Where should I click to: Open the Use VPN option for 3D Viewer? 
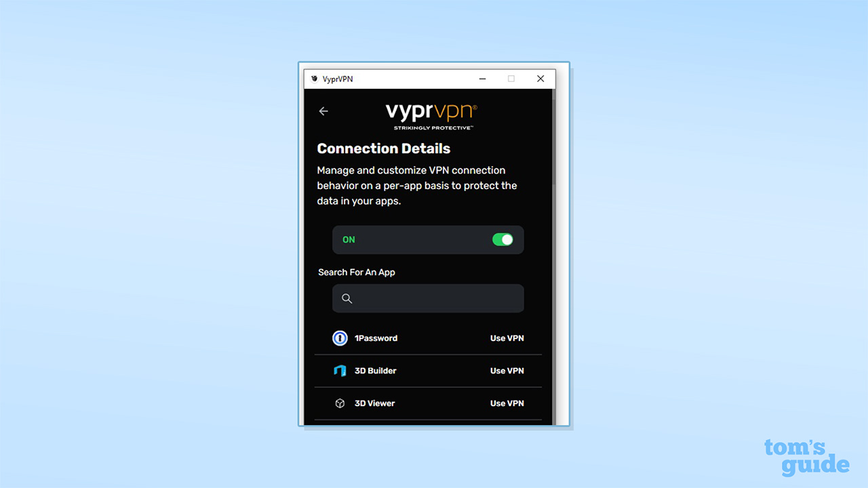tap(507, 403)
